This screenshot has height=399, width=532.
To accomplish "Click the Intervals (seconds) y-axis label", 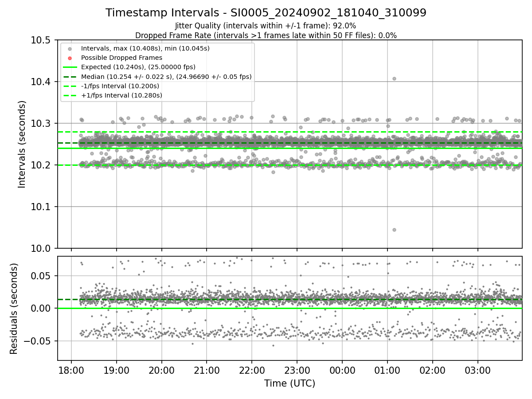I will point(23,144).
